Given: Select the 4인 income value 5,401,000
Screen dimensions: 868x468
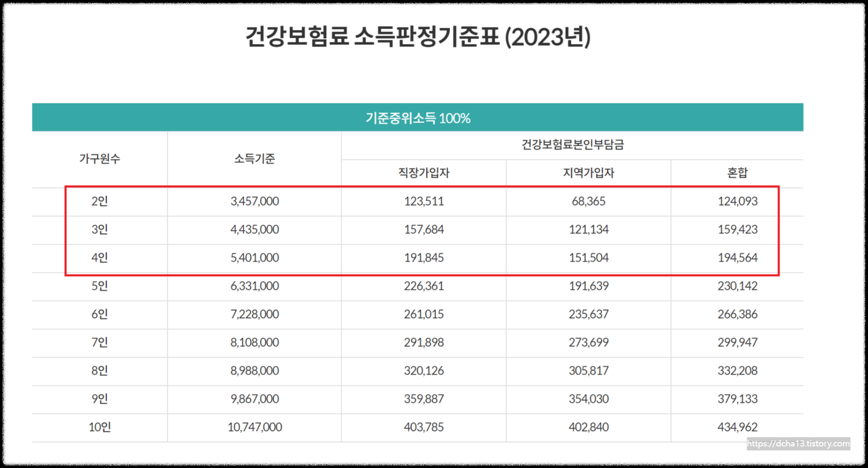Looking at the screenshot, I should (254, 258).
